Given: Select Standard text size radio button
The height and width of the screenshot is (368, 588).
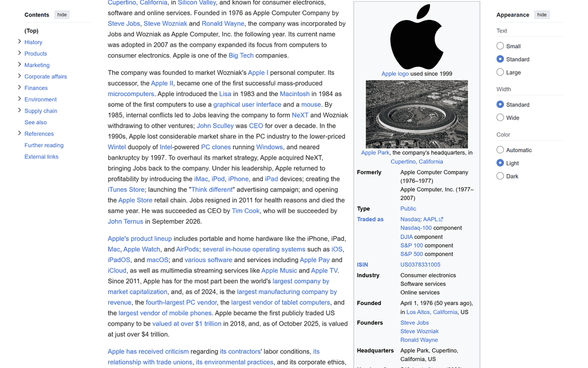Looking at the screenshot, I should point(500,59).
